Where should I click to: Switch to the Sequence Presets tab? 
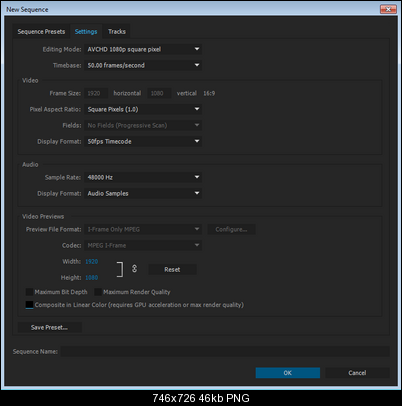coord(41,32)
